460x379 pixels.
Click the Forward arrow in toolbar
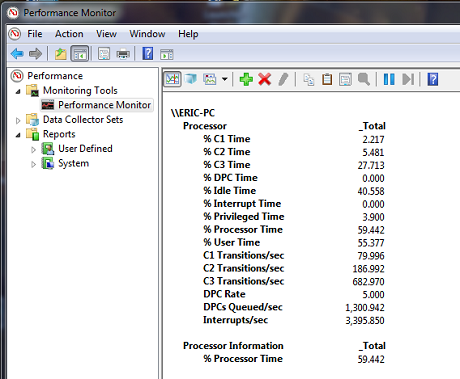[35, 53]
